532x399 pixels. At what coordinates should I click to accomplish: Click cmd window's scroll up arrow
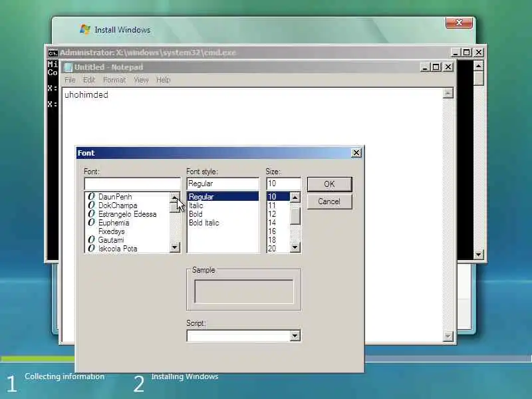(478, 66)
